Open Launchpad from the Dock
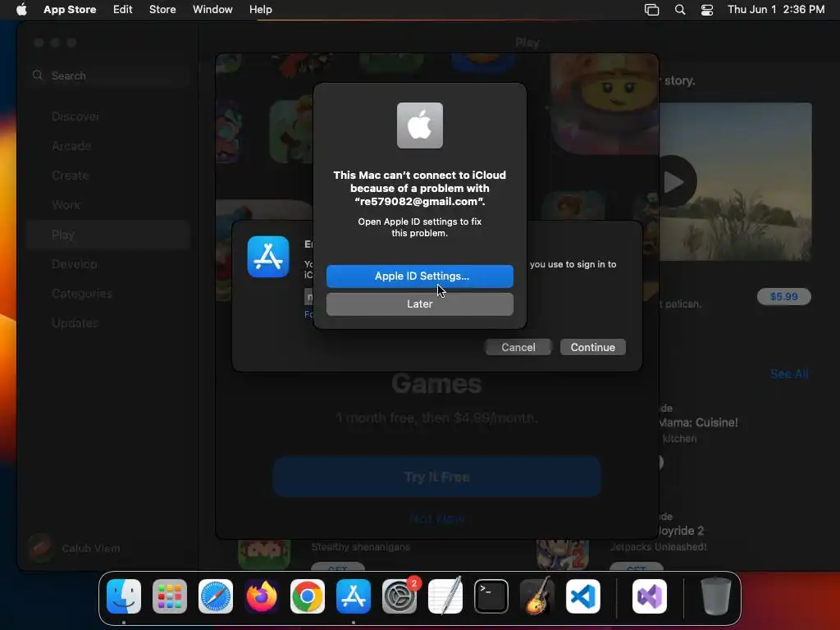The image size is (840, 630). tap(170, 596)
